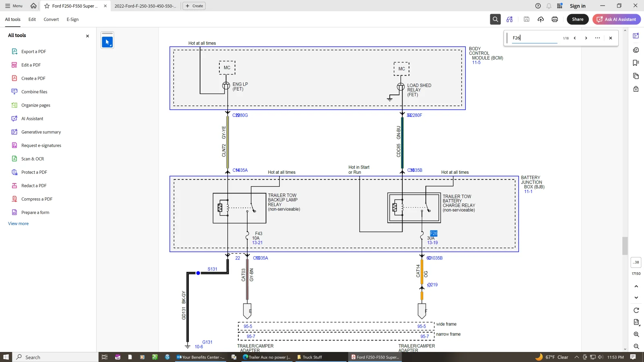Close the find search bar
Viewport: 644px width, 362px height.
pyautogui.click(x=610, y=38)
